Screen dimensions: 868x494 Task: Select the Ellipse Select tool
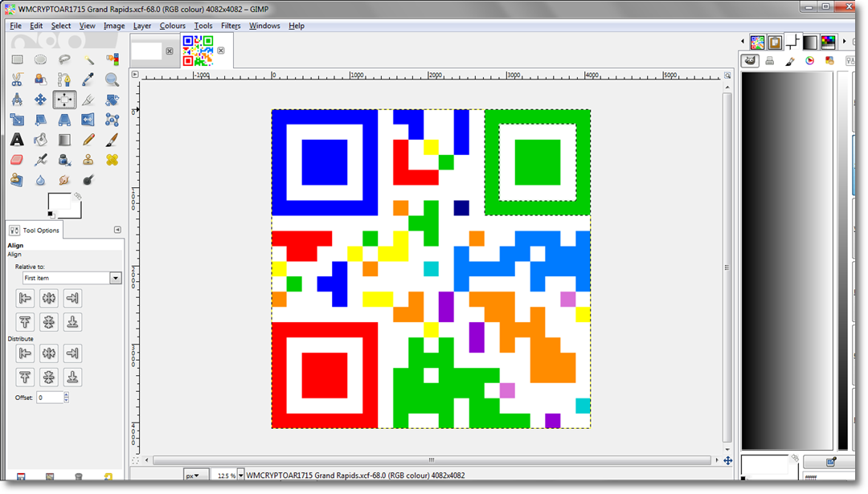tap(40, 59)
